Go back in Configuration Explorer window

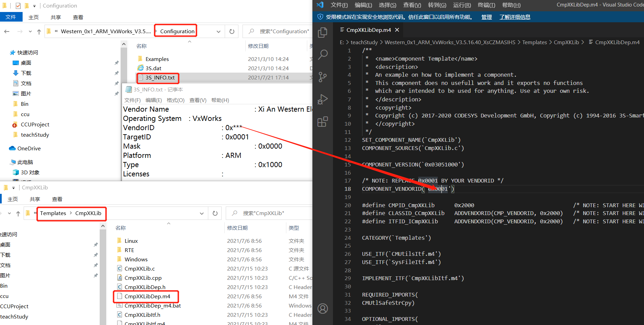(7, 32)
